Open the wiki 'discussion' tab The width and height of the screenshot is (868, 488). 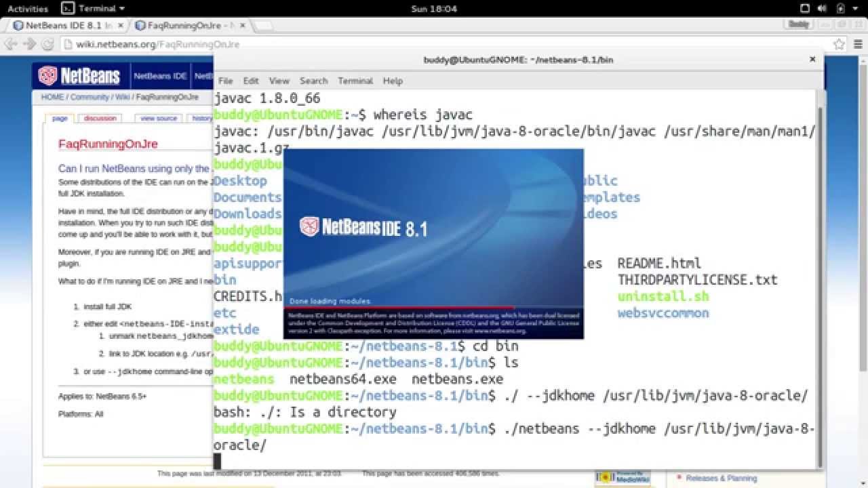click(100, 119)
